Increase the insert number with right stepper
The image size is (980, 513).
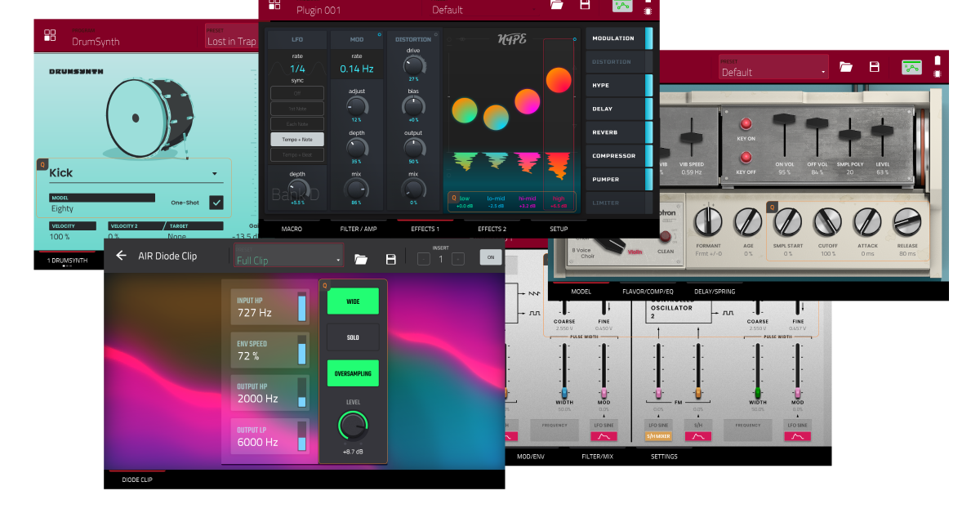click(458, 259)
